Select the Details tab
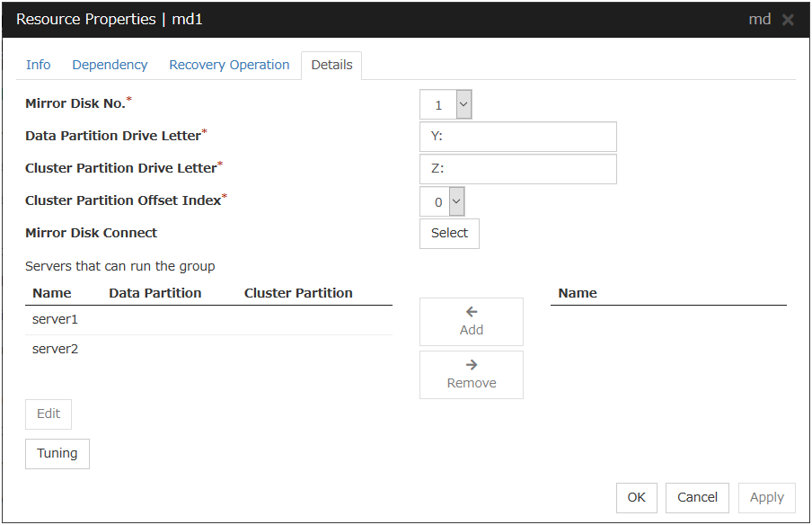The width and height of the screenshot is (812, 525). (331, 65)
